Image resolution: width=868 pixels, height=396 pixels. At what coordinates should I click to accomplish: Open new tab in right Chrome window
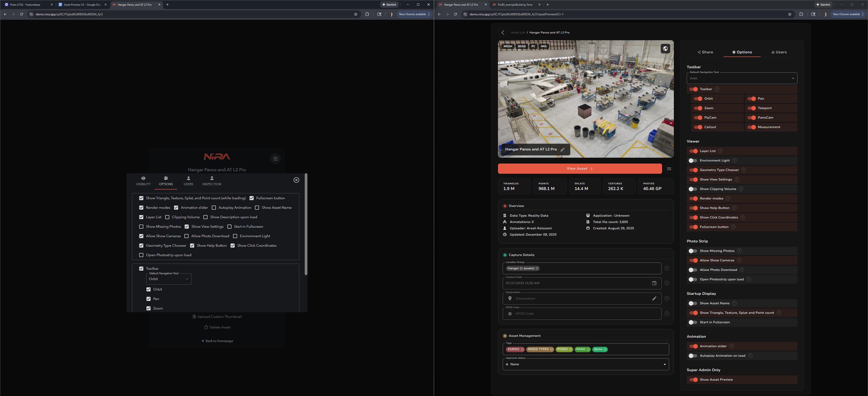pyautogui.click(x=547, y=5)
